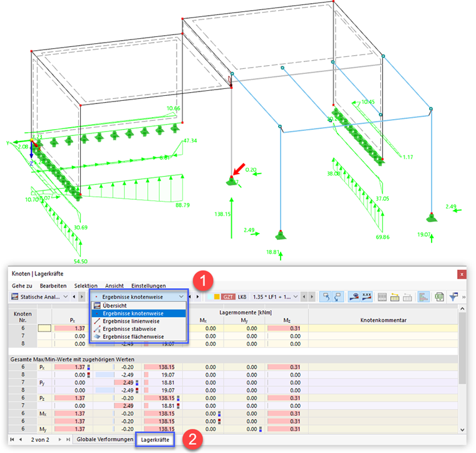Click the nodal support above value 18.81

(x=281, y=236)
